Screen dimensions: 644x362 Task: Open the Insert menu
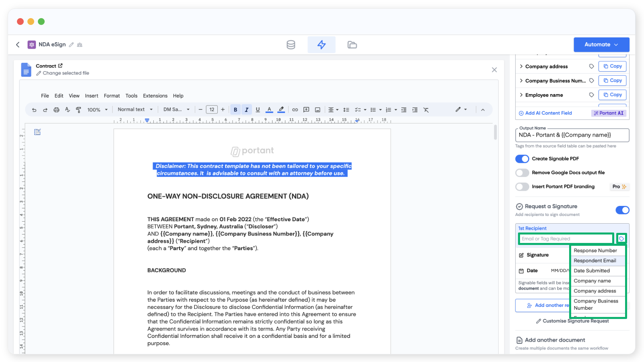pos(91,96)
